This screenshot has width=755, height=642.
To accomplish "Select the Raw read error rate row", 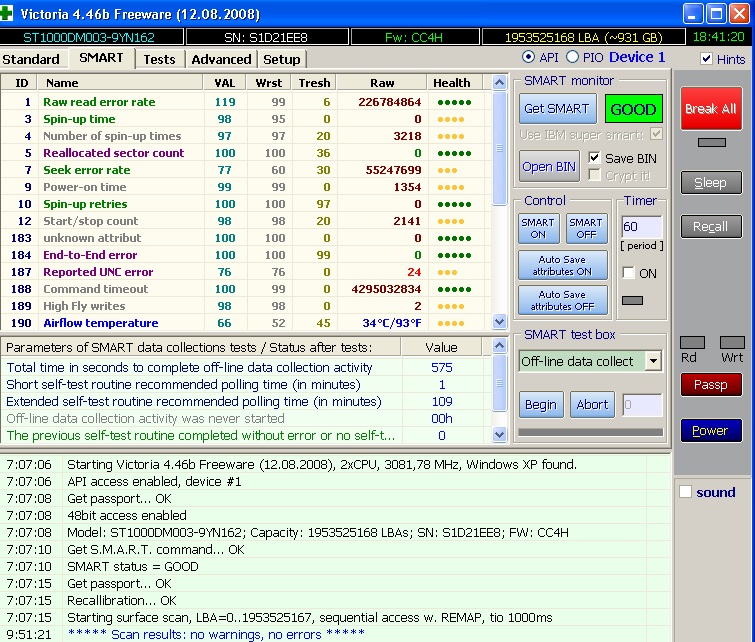I will click(246, 102).
